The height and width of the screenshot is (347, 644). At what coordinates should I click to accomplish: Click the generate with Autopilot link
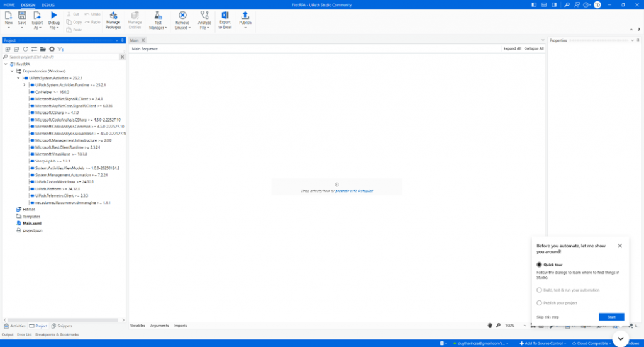pyautogui.click(x=354, y=191)
